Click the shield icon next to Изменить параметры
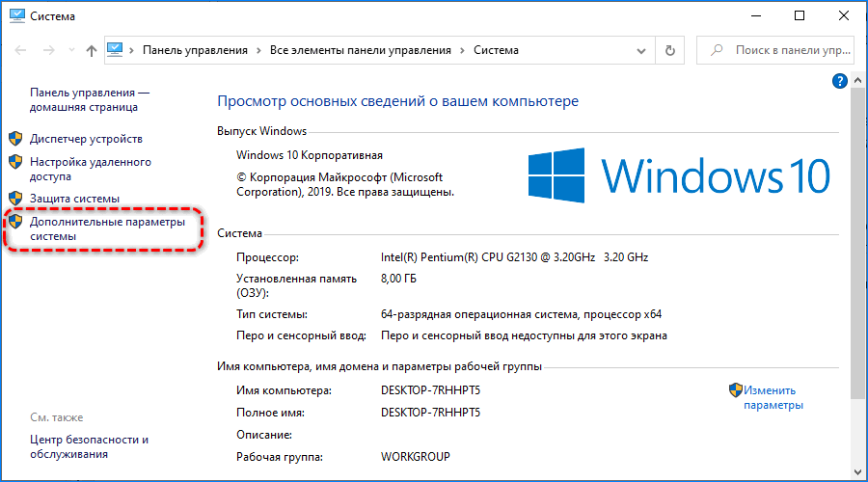Image resolution: width=868 pixels, height=482 pixels. tap(736, 390)
